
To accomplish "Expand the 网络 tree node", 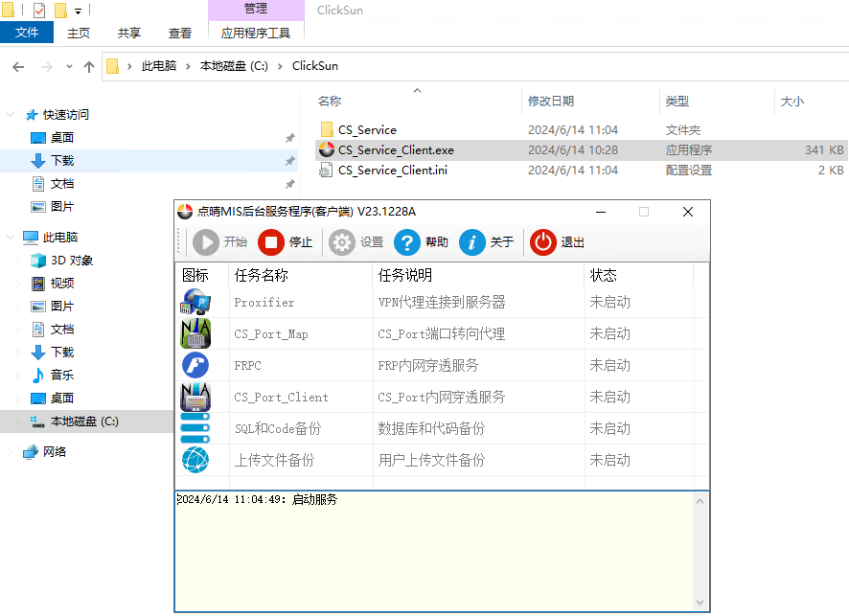I will (11, 452).
